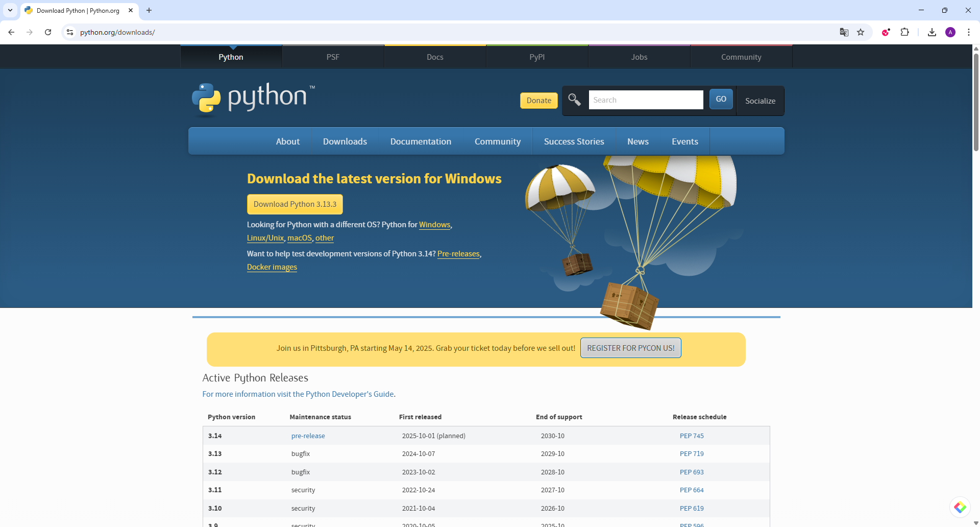Viewport: 980px width, 527px height.
Task: Click version 3.14 table cell
Action: click(215, 436)
